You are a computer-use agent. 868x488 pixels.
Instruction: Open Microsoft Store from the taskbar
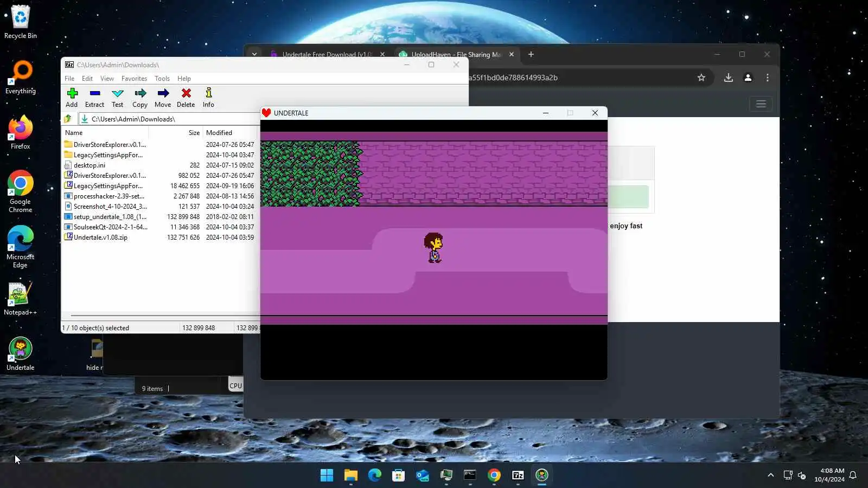398,476
